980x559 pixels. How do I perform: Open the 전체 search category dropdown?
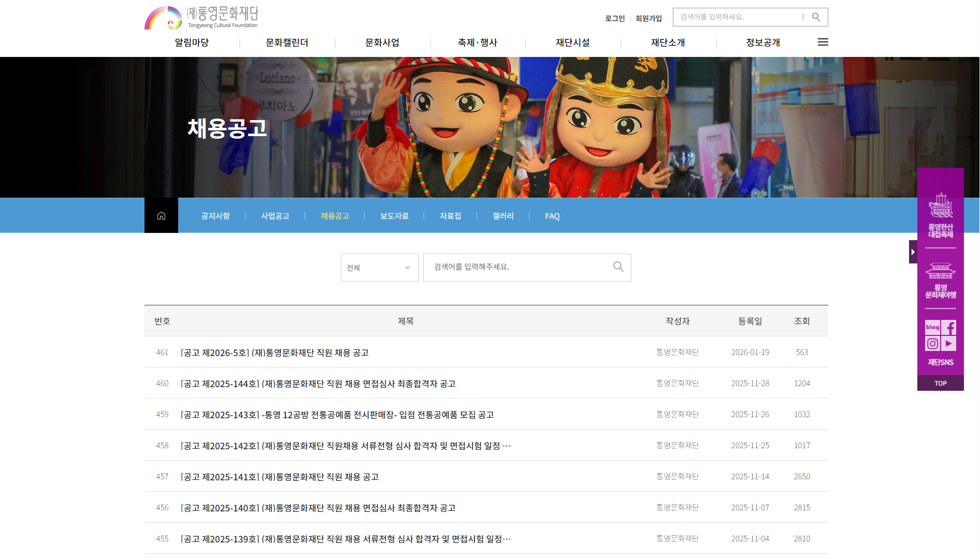click(379, 268)
